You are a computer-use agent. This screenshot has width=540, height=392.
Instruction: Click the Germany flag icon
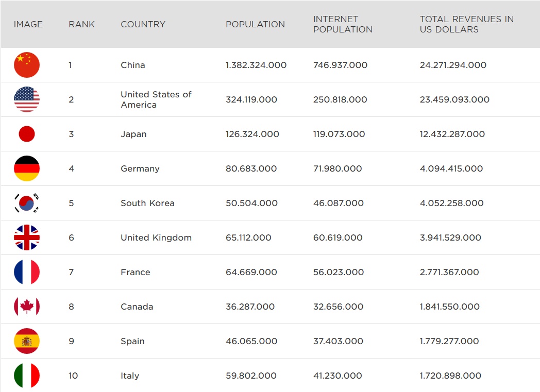pos(27,168)
